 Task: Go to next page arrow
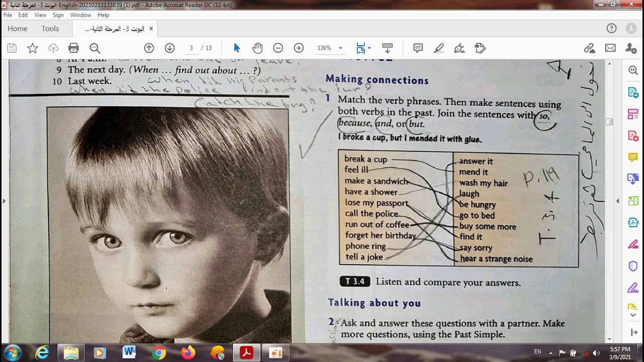[x=170, y=48]
